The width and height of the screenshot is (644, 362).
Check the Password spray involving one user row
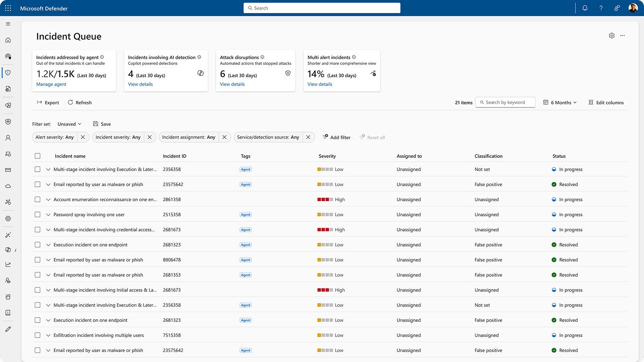pos(37,215)
